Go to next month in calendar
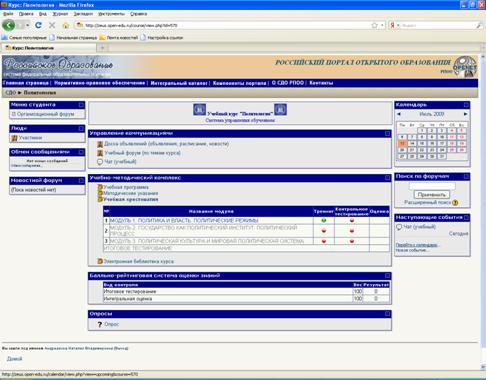 click(x=466, y=114)
